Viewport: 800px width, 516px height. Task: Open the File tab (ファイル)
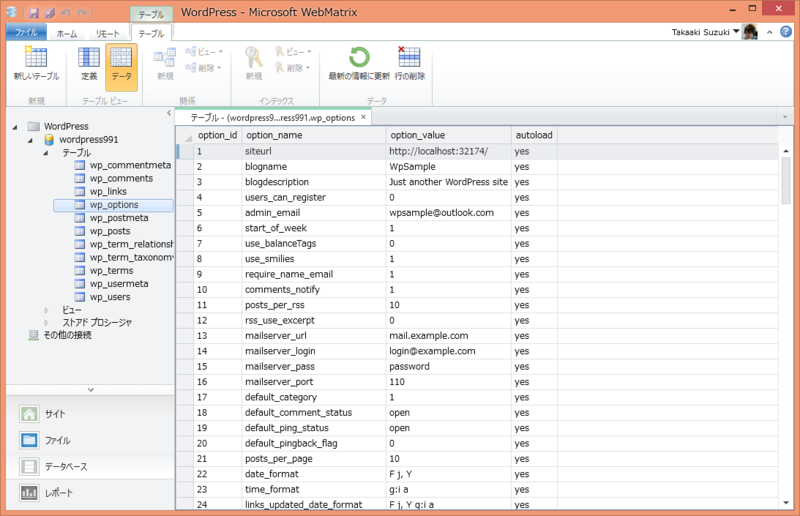pos(26,32)
